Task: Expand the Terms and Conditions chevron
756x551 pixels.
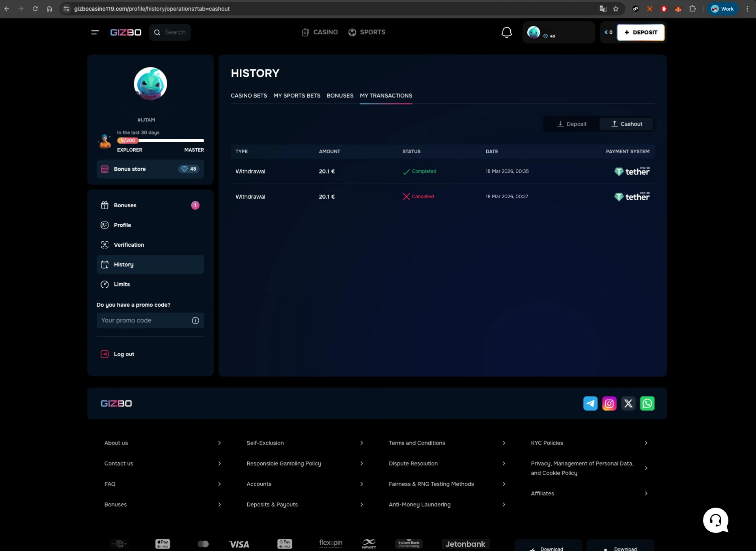Action: 504,443
